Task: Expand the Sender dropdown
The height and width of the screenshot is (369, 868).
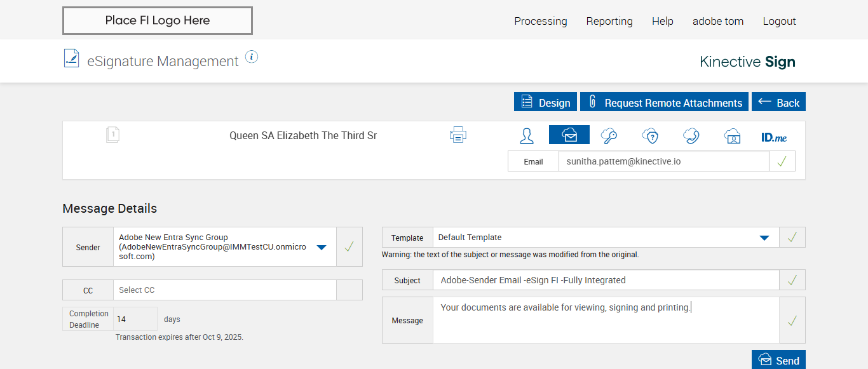Action: click(322, 247)
